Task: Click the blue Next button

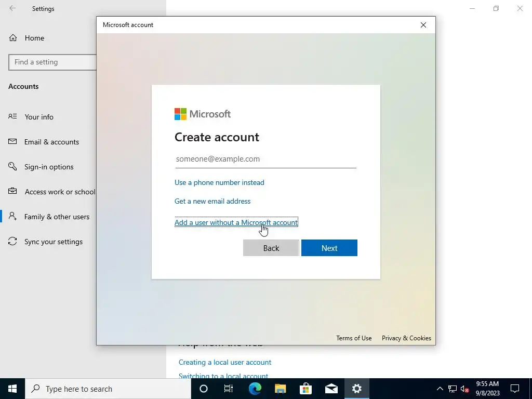Action: (329, 248)
